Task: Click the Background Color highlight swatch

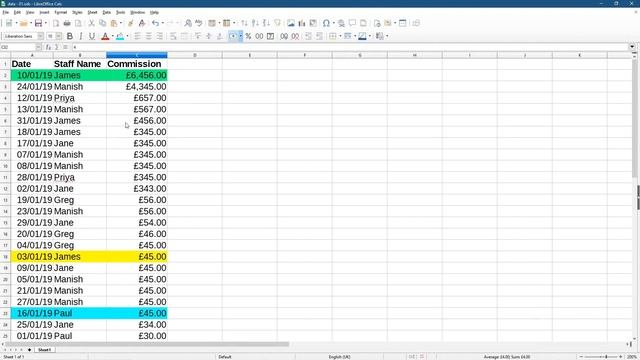Action: (120, 36)
